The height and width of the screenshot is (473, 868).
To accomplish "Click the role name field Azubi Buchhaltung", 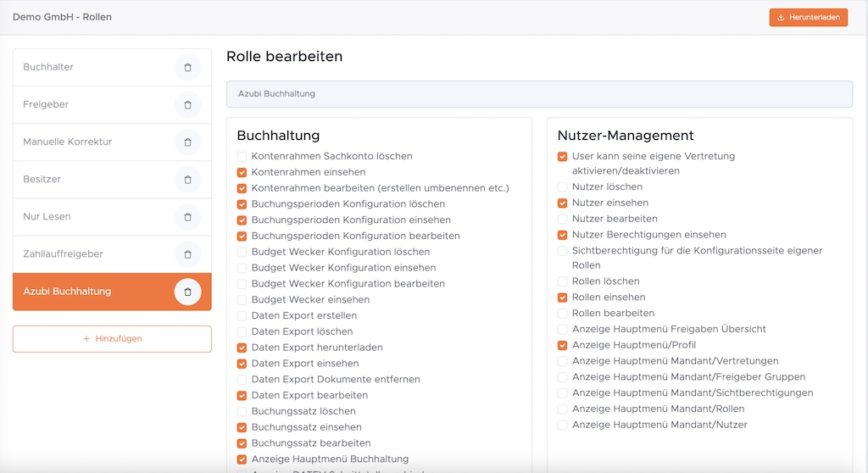I will [x=539, y=94].
